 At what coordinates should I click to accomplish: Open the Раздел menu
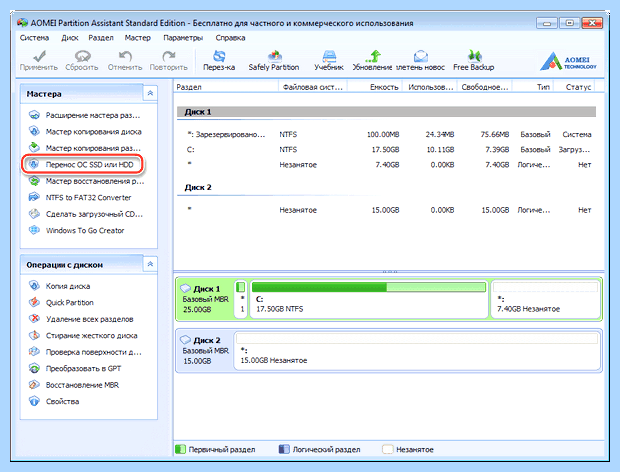(101, 38)
